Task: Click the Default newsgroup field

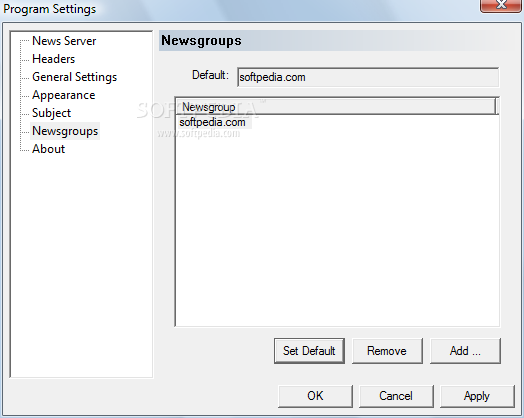Action: pos(368,77)
